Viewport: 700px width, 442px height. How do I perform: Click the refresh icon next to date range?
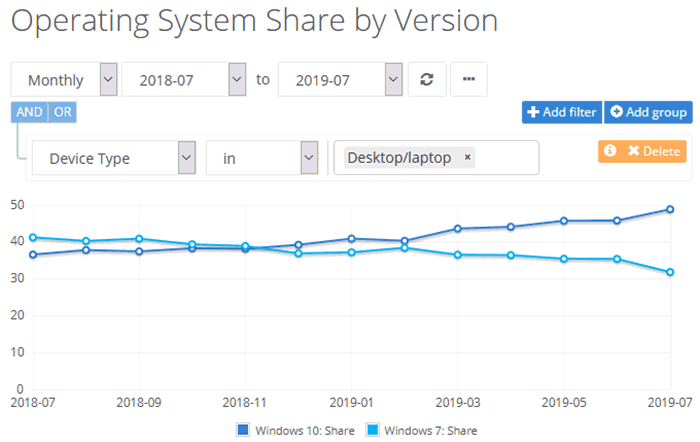tap(426, 80)
